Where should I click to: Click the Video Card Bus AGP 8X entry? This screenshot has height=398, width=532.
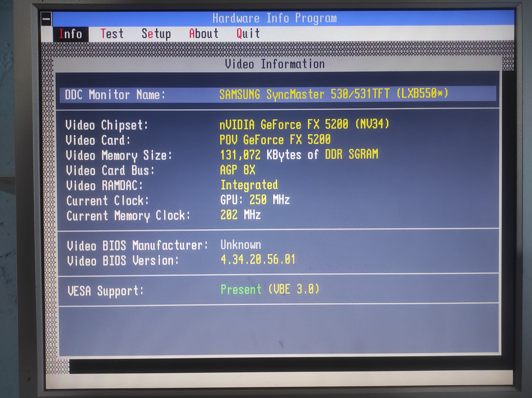coord(237,170)
